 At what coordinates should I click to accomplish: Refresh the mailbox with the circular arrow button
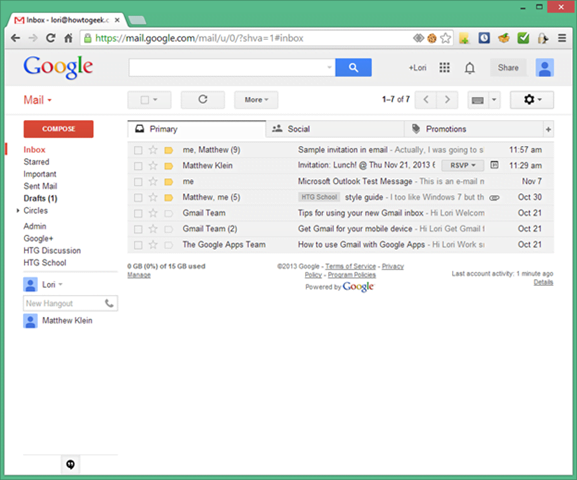pos(203,100)
